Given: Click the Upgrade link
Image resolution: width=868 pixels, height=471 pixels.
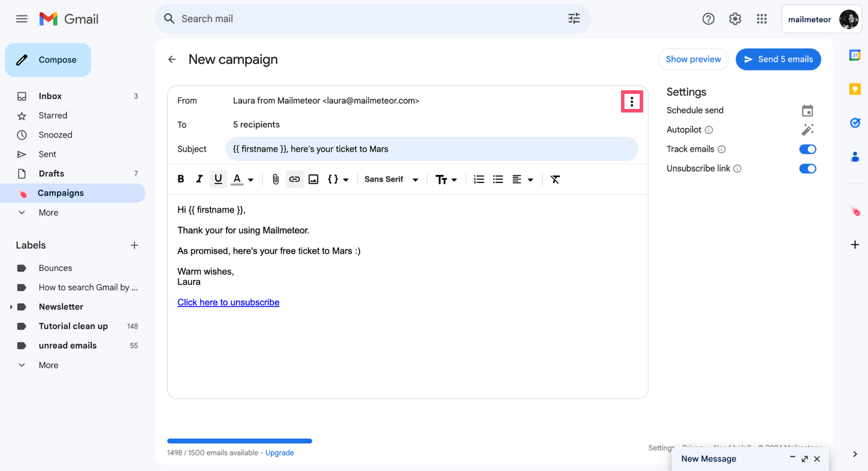Looking at the screenshot, I should click(279, 453).
